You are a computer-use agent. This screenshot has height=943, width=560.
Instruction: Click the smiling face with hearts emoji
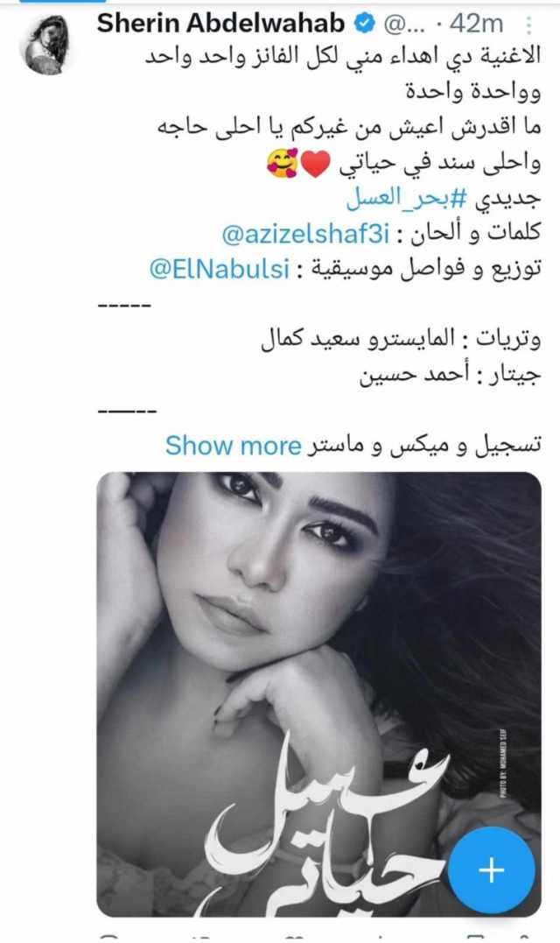pos(282,164)
